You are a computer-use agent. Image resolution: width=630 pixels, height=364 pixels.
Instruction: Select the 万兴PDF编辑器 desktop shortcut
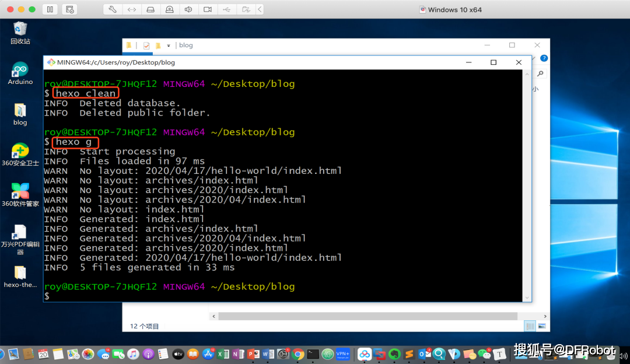click(x=20, y=240)
